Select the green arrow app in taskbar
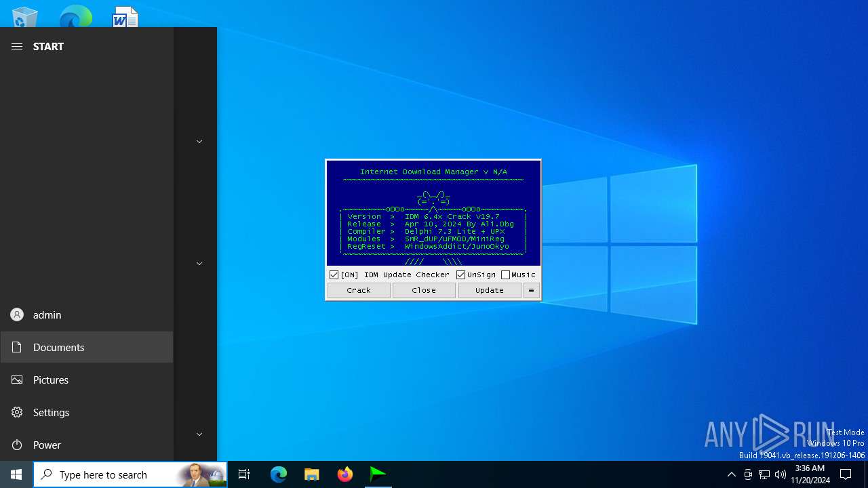The height and width of the screenshot is (488, 868). 378,474
